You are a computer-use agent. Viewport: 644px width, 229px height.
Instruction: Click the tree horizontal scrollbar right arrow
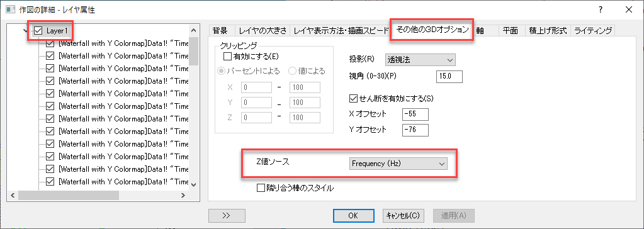click(x=184, y=196)
